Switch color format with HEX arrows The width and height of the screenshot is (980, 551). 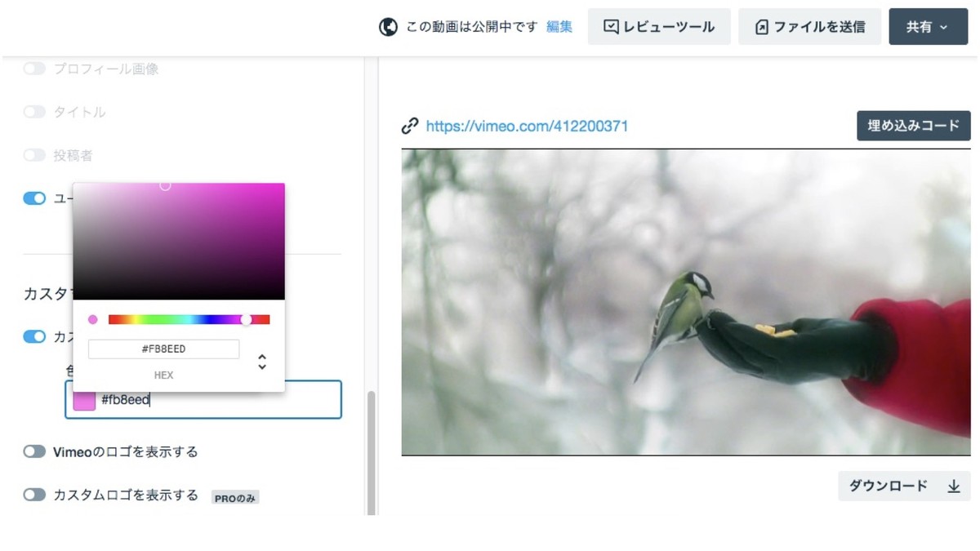coord(262,362)
